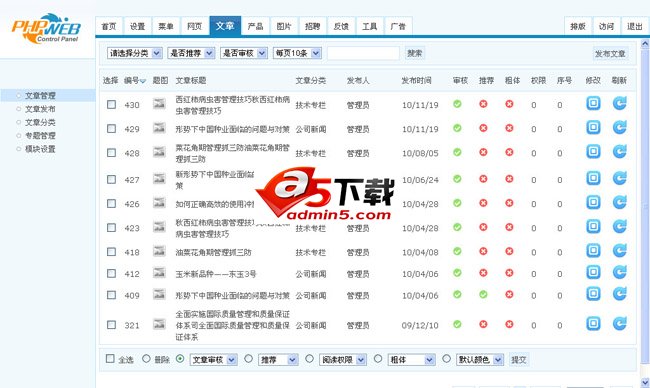Click the title image icon of article 427
This screenshot has height=388, width=650.
pos(159,179)
